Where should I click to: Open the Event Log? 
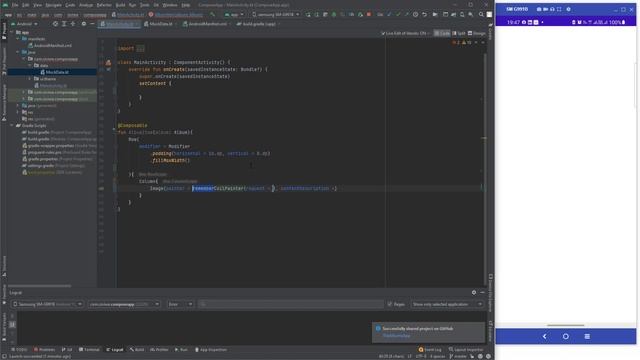tap(430, 350)
